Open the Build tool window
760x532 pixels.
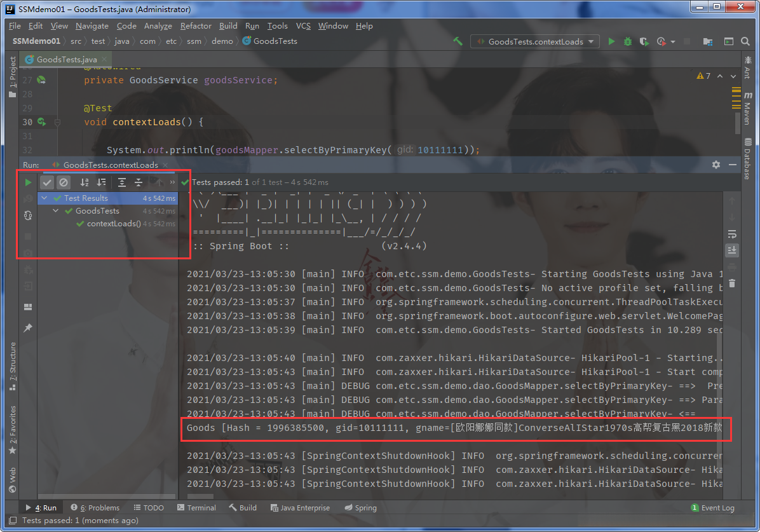click(x=242, y=508)
